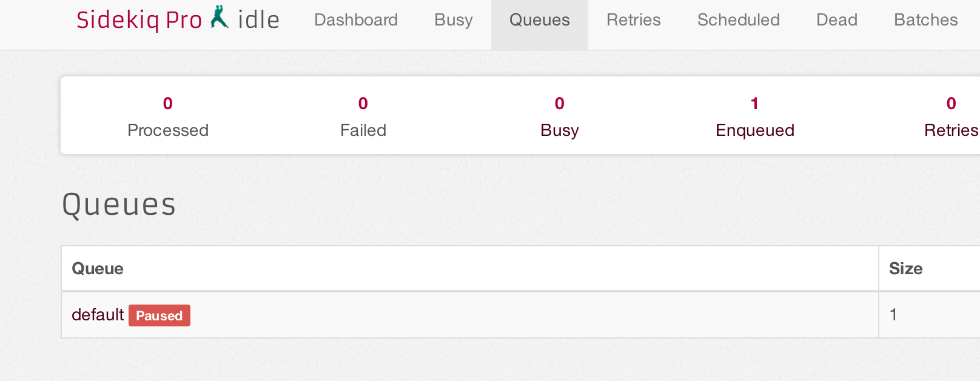
Task: Click the Failed count summary
Action: click(x=363, y=116)
